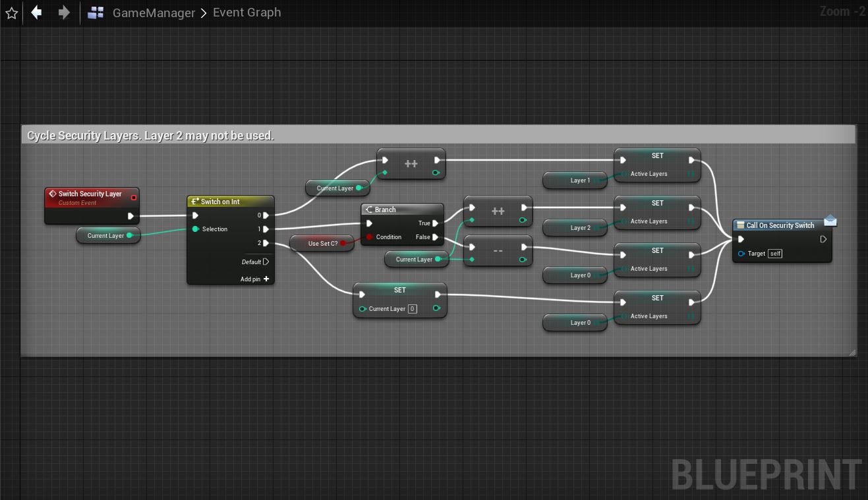Click the blueprint graph icon beside GameManager
The height and width of the screenshot is (500, 868).
tap(96, 13)
